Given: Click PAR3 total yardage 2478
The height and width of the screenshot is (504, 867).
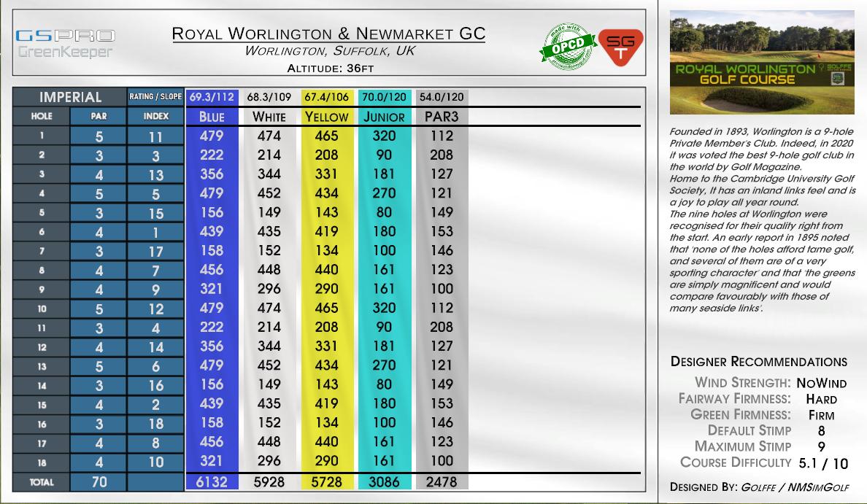Looking at the screenshot, I should pos(442,482).
